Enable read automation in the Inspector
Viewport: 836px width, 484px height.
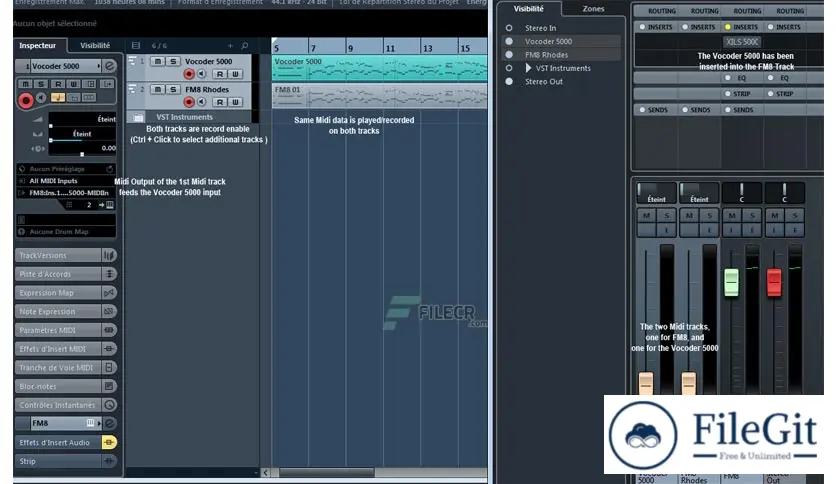pyautogui.click(x=58, y=84)
